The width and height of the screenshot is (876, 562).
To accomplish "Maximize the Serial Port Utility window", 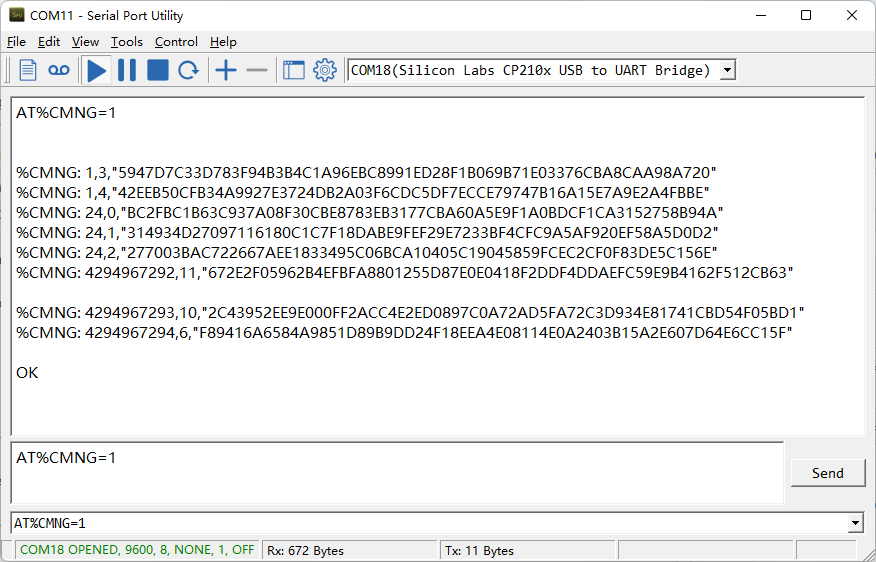I will click(806, 15).
